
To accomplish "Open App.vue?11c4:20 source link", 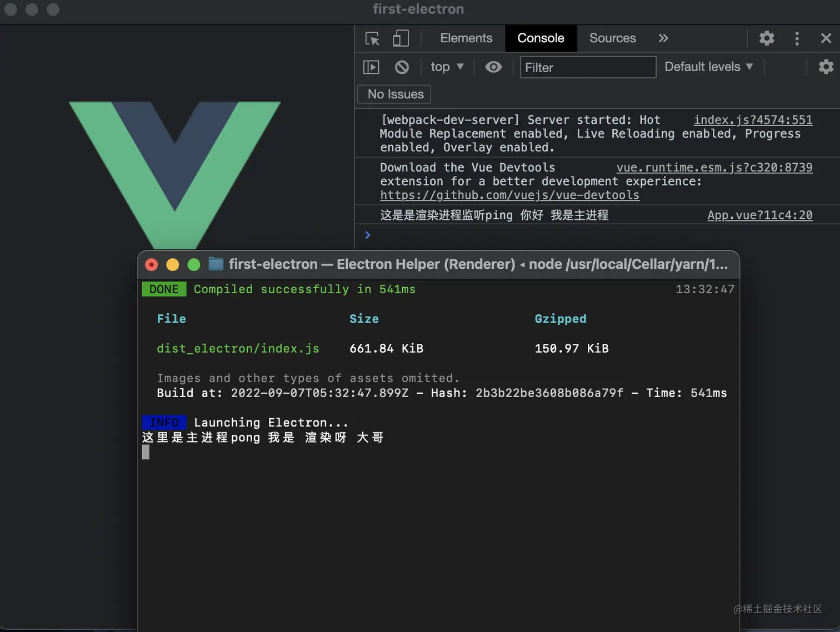I will [759, 215].
